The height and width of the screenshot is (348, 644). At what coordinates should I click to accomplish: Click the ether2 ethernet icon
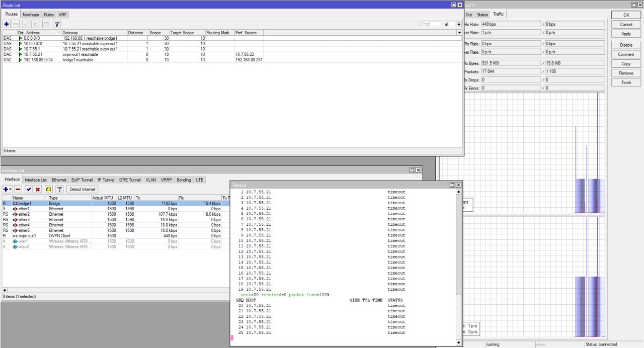pyautogui.click(x=15, y=214)
